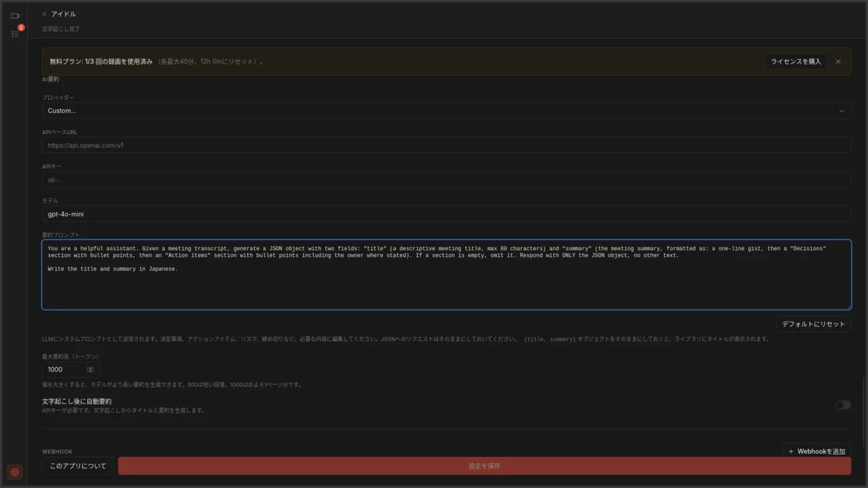The image size is (868, 488).
Task: Click inside the 要約プロンプト text area
Action: point(446,274)
